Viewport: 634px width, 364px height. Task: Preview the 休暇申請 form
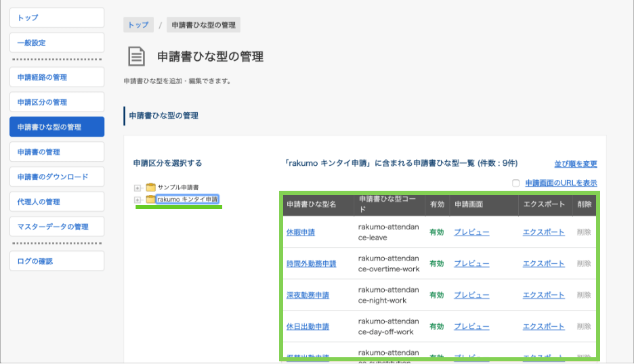(471, 232)
